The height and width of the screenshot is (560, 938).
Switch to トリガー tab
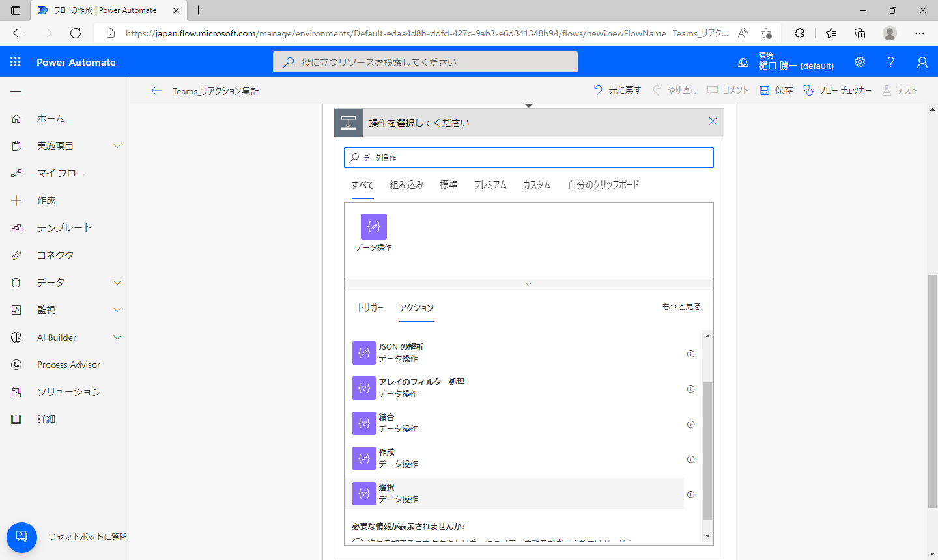370,307
